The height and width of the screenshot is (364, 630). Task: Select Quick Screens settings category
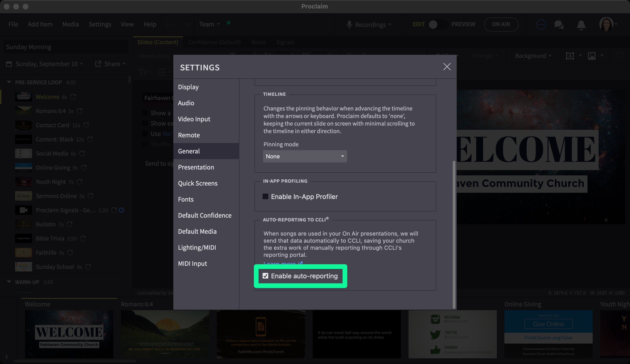click(206, 183)
